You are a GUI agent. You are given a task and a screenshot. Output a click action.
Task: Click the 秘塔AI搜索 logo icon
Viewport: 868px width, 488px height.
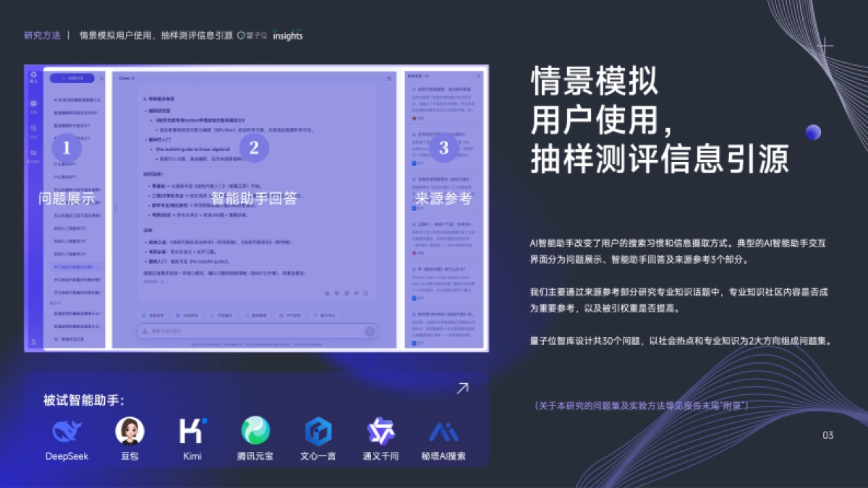coord(443,432)
